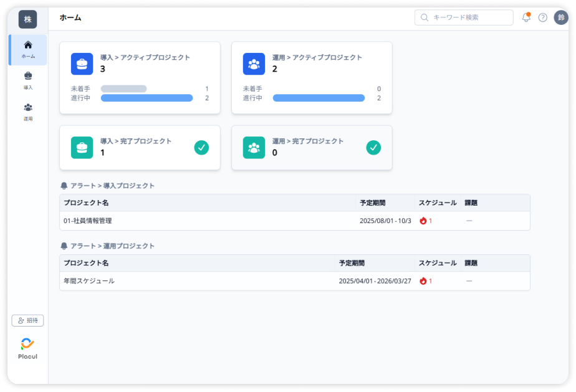Viewport: 576px width, 392px height.
Task: Open the 年間スケジュール project row
Action: pos(89,281)
